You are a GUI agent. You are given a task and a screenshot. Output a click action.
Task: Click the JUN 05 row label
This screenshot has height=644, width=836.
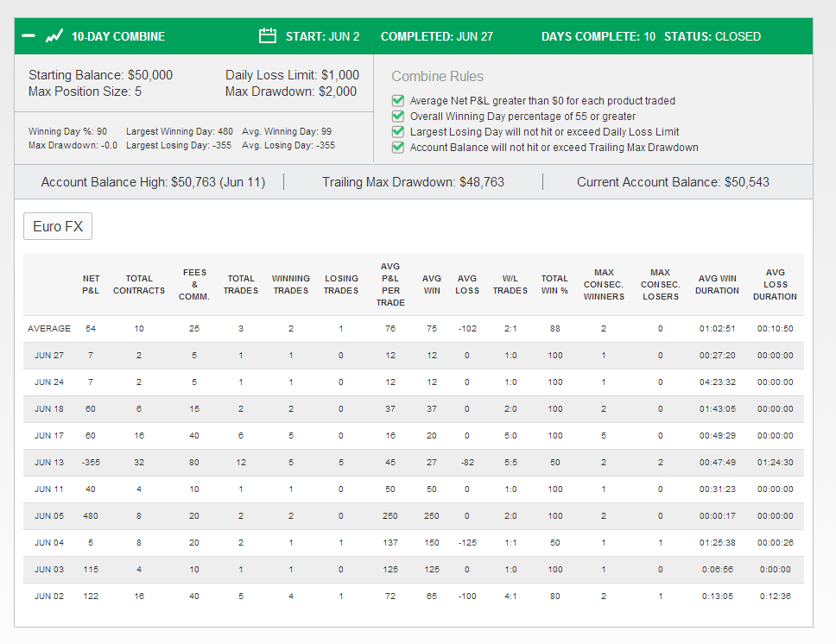[x=49, y=515]
